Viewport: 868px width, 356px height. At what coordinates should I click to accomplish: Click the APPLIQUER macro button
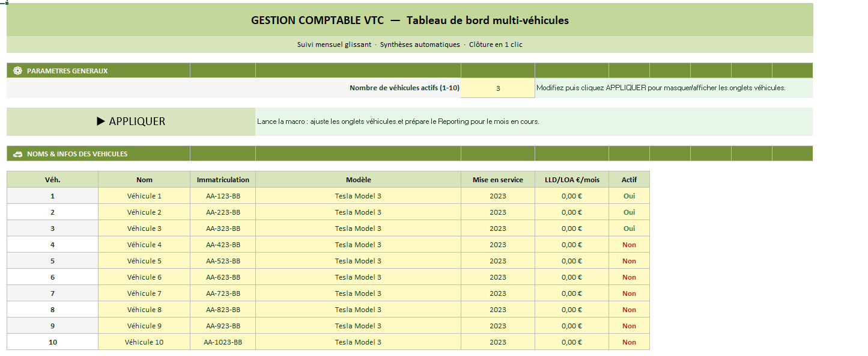pos(131,121)
